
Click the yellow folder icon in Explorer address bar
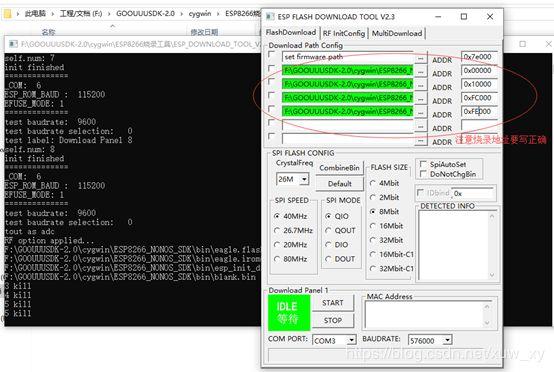(7, 14)
